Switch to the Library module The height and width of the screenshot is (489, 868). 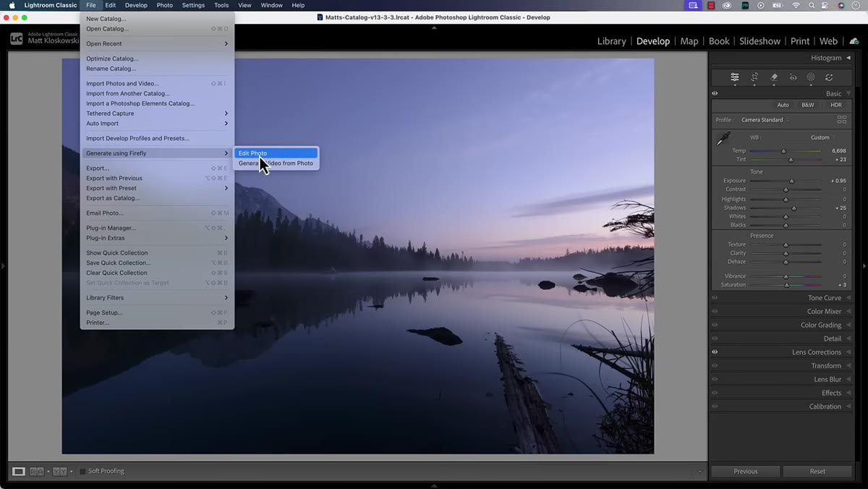(x=611, y=41)
